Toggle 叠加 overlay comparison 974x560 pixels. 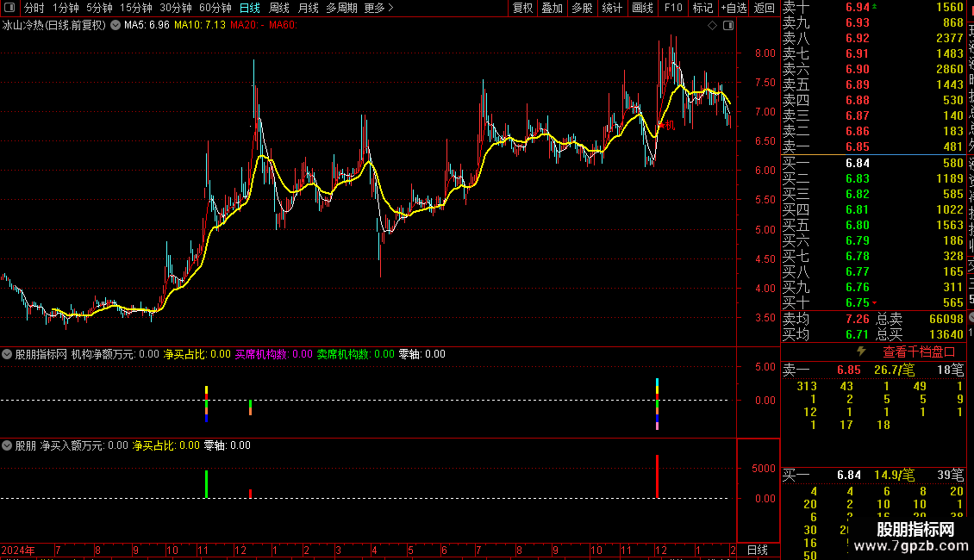(553, 8)
